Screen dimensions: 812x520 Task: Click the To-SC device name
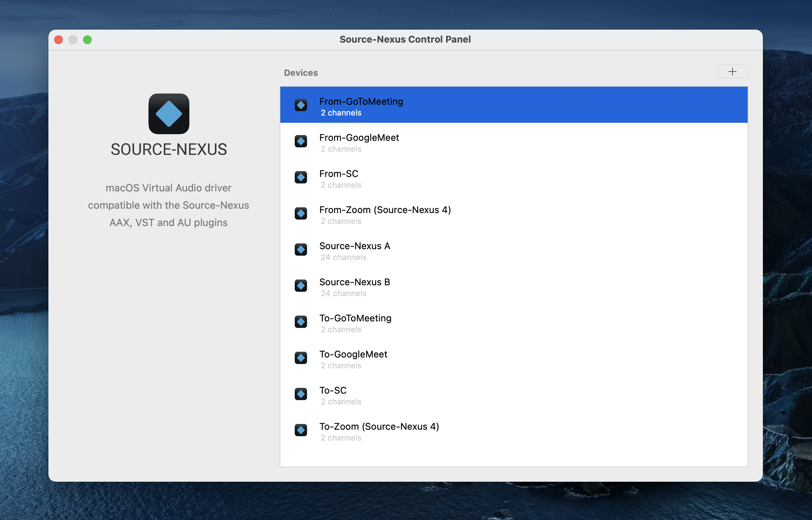[333, 390]
